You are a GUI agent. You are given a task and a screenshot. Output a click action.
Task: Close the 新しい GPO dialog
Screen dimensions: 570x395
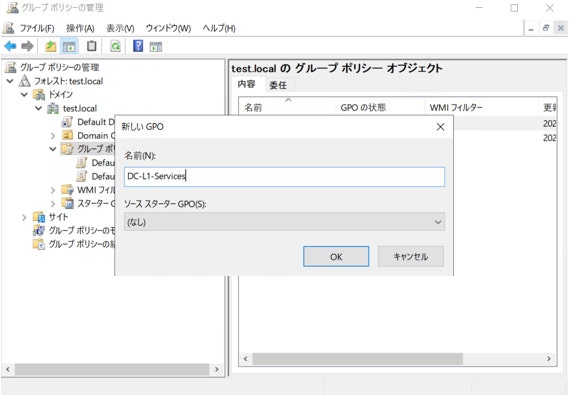440,127
